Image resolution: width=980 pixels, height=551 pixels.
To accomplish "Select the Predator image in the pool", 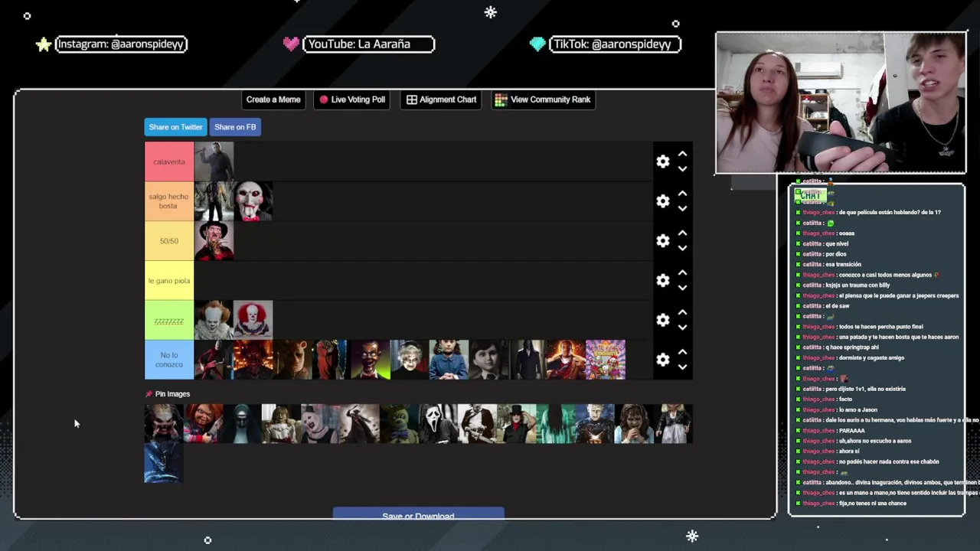I will tap(164, 424).
